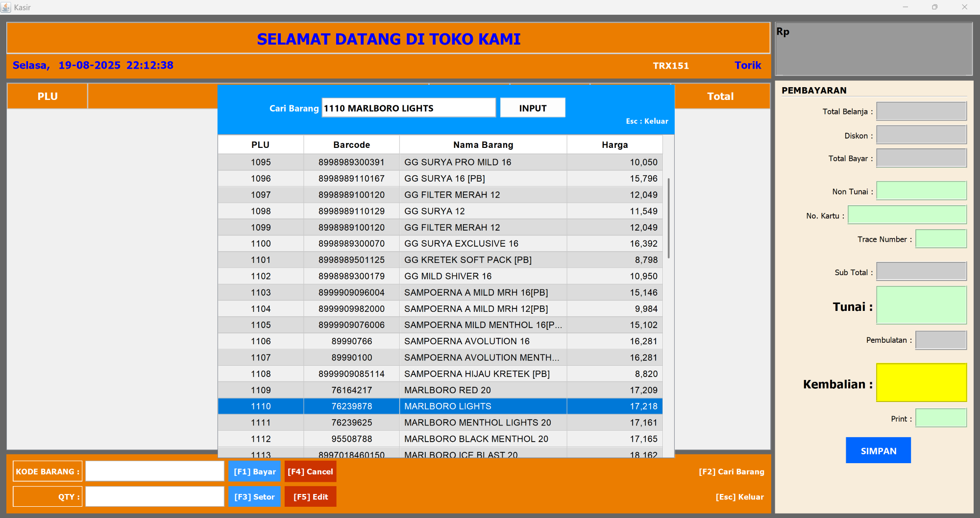
Task: Click the [F5] Edit button
Action: coord(310,496)
